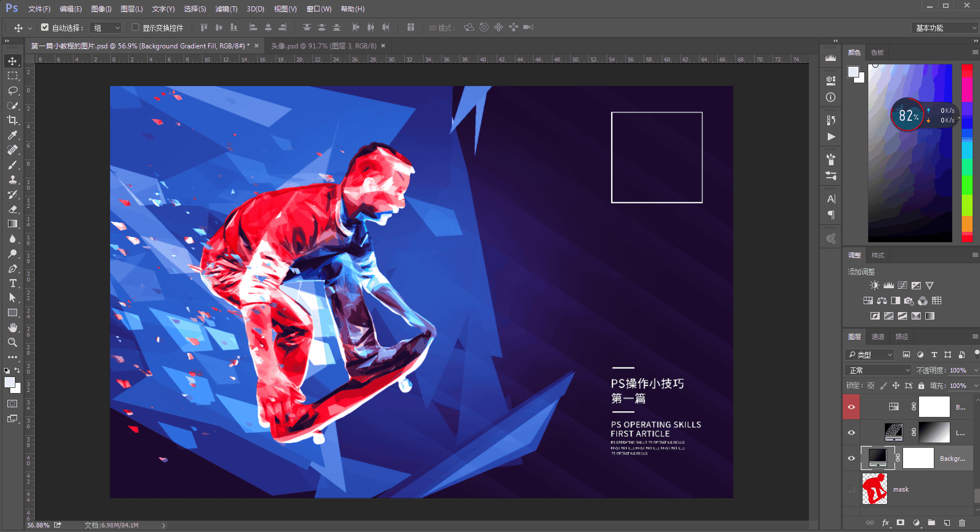Click the delete layer trash icon
Screen dimensions: 980x532
[962, 522]
